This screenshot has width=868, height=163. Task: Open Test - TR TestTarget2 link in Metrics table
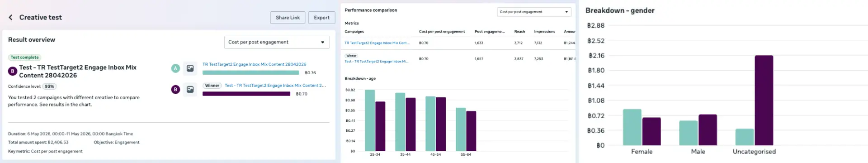coord(377,61)
